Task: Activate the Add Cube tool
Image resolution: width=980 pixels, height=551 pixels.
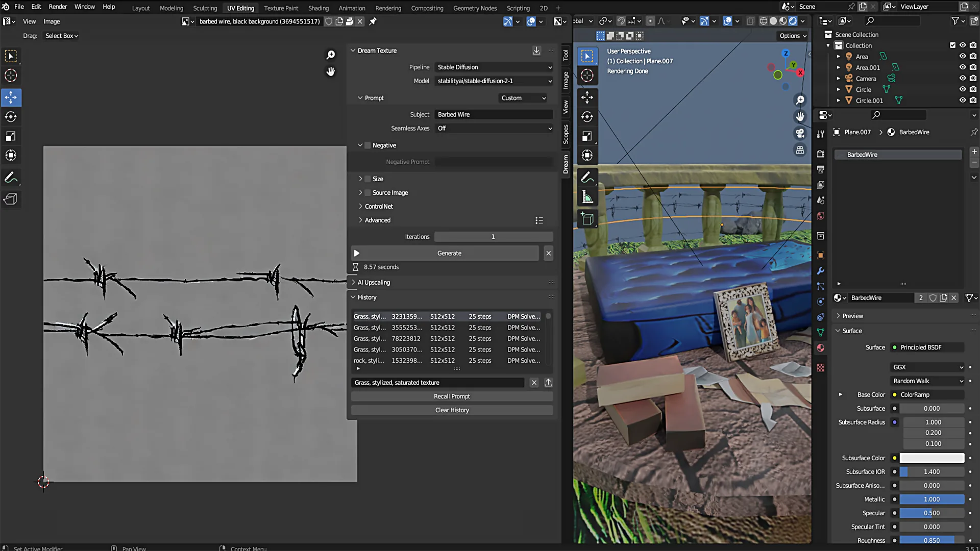Action: [x=587, y=218]
